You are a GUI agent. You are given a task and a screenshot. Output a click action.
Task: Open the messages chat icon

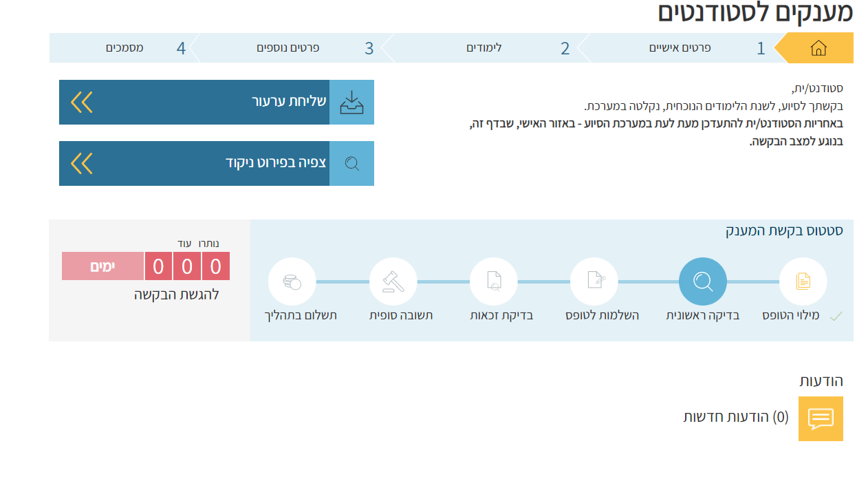821,418
